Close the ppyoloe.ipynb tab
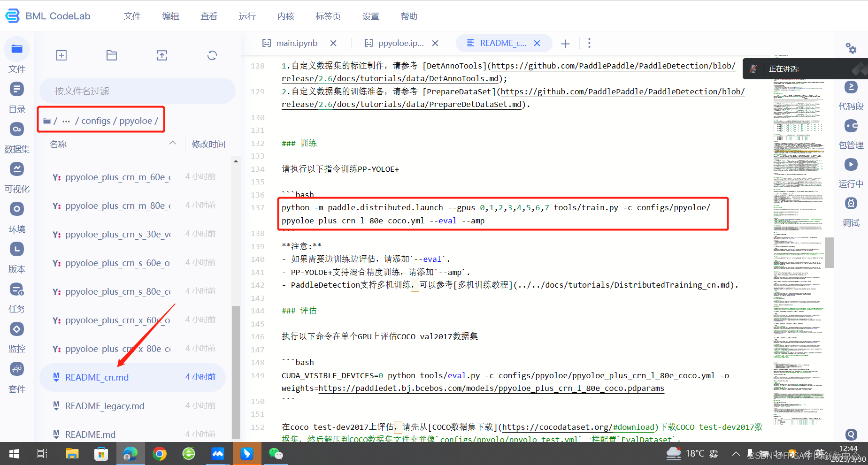The height and width of the screenshot is (465, 868). (435, 43)
